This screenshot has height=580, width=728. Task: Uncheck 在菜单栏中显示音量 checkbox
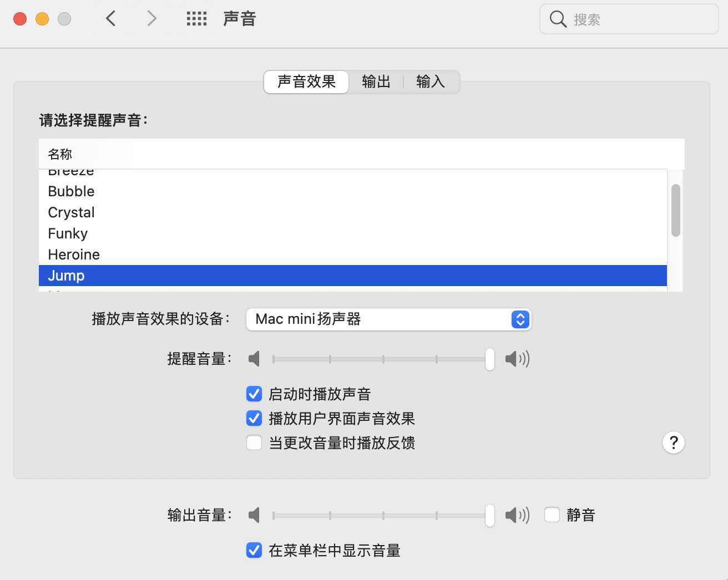click(254, 551)
